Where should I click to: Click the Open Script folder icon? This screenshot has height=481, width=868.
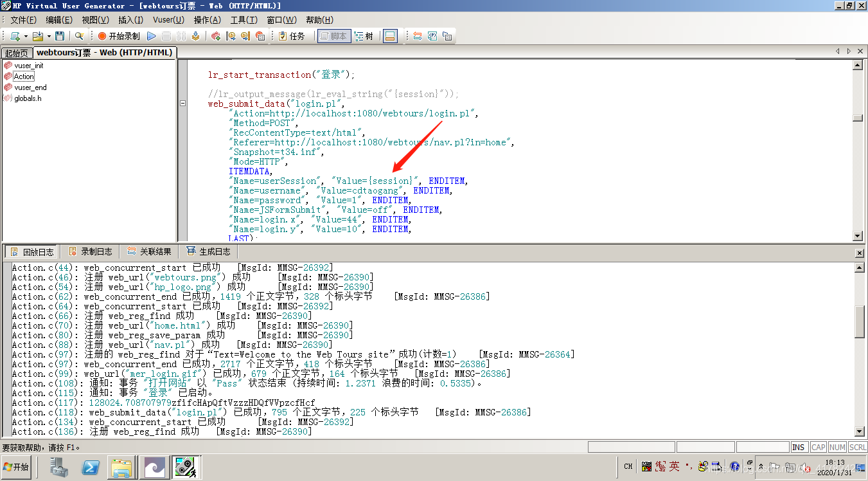point(38,37)
